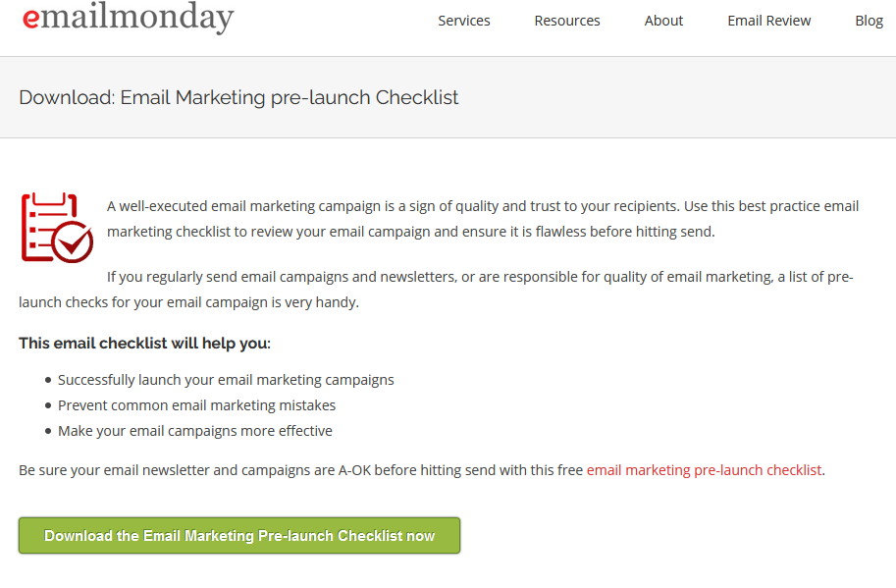Image resolution: width=896 pixels, height=588 pixels.
Task: Navigate to the Blog
Action: pos(869,21)
